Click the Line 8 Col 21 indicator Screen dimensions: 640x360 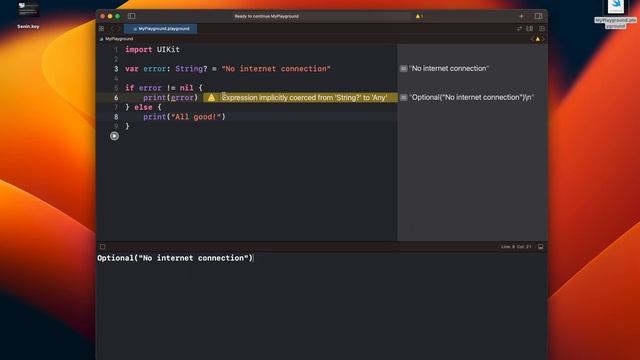tap(516, 247)
